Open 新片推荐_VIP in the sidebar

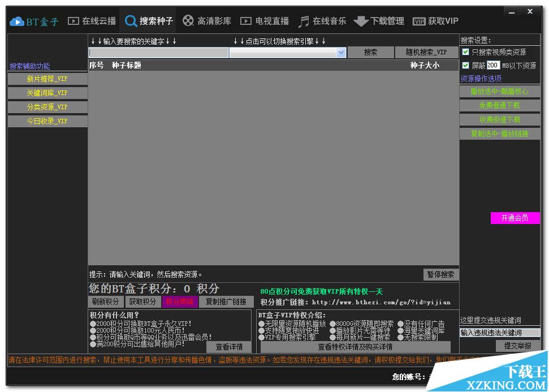coord(47,79)
